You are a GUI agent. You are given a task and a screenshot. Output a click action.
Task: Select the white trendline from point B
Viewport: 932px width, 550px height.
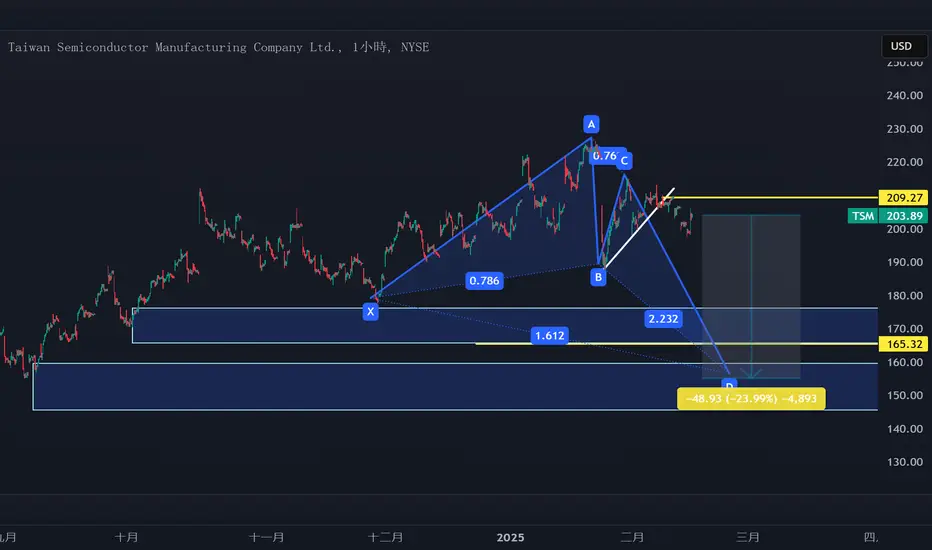[639, 228]
